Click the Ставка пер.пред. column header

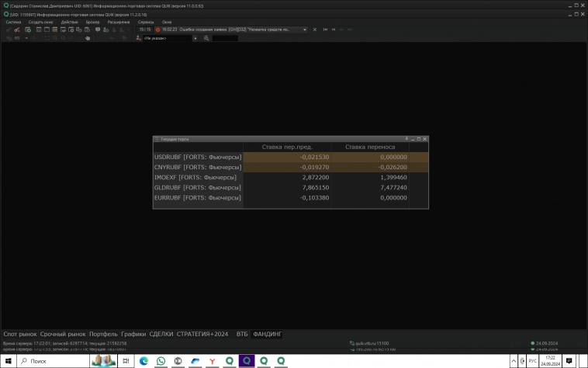tap(287, 147)
